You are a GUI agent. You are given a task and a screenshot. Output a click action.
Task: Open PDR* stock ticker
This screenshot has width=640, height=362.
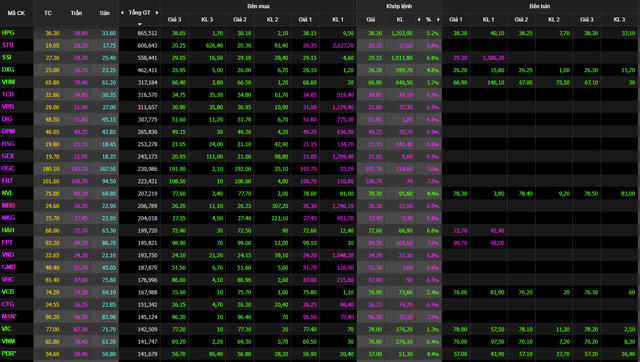(9, 353)
